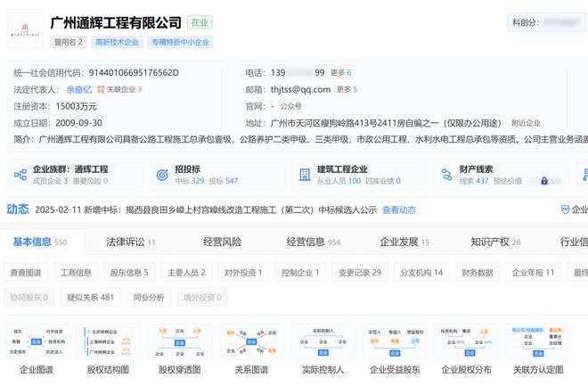Image resolution: width=588 pixels, height=386 pixels.
Task: Click the 高新技术企业 tag
Action: click(117, 42)
